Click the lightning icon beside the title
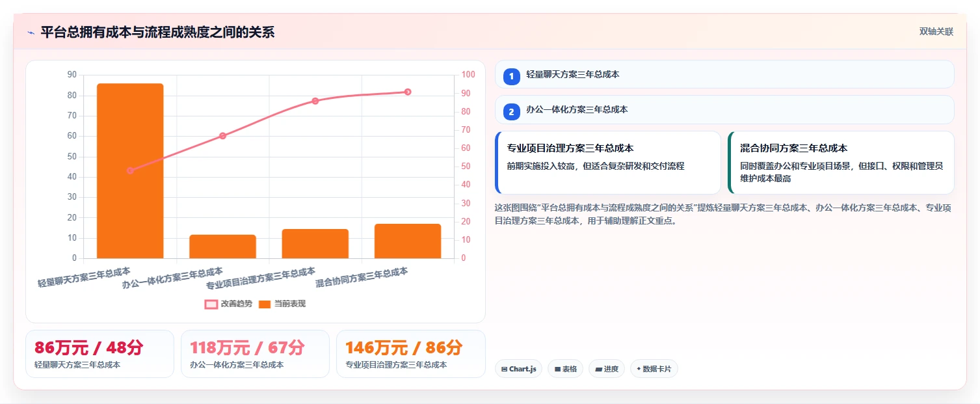980x404 pixels. point(31,33)
